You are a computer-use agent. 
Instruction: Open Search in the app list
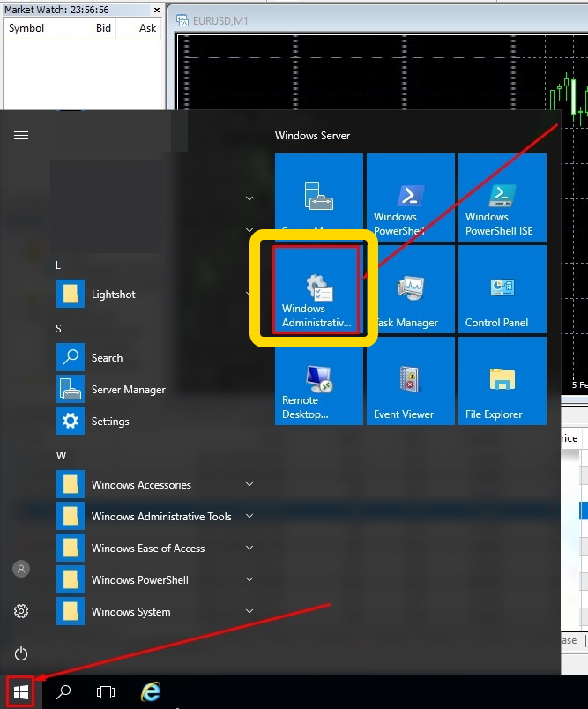click(153, 357)
